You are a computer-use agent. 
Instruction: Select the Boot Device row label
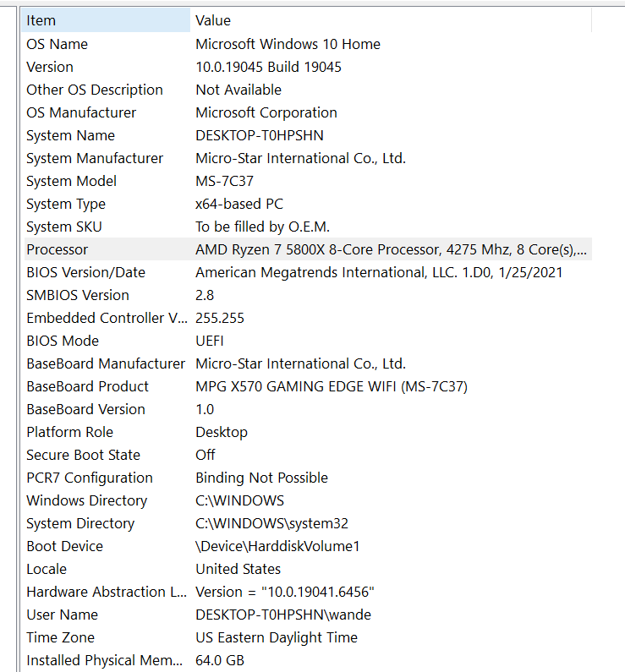[65, 546]
